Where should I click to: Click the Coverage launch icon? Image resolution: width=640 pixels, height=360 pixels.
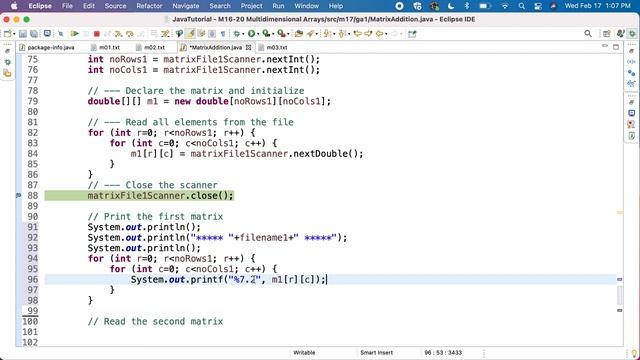(266, 34)
